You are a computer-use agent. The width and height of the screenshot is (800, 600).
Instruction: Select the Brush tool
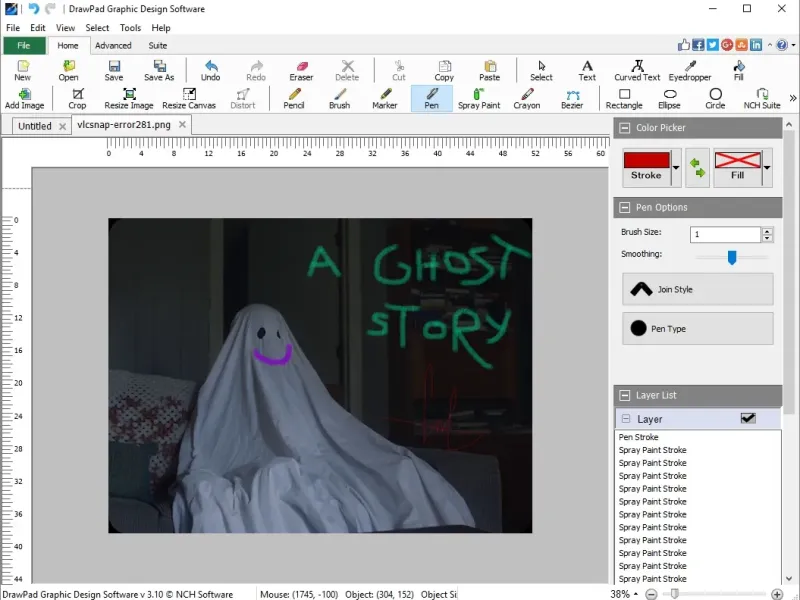339,98
